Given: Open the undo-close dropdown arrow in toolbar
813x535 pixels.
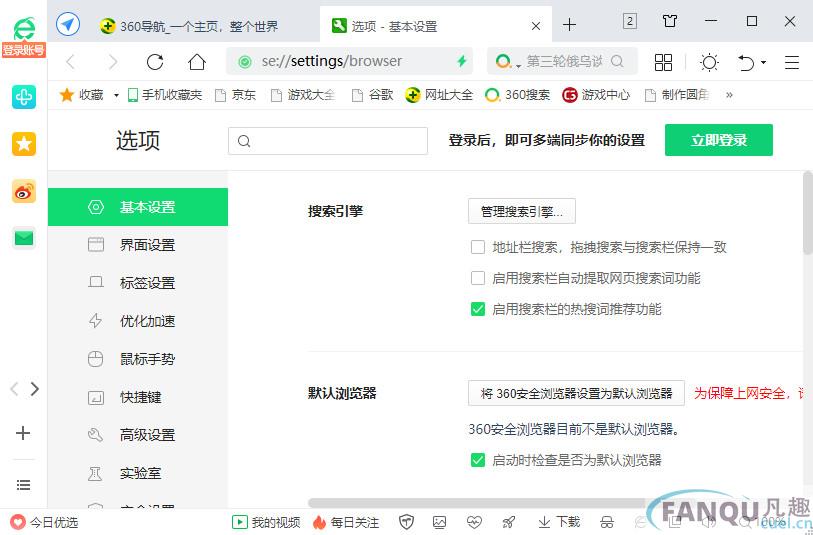Looking at the screenshot, I should tap(764, 62).
